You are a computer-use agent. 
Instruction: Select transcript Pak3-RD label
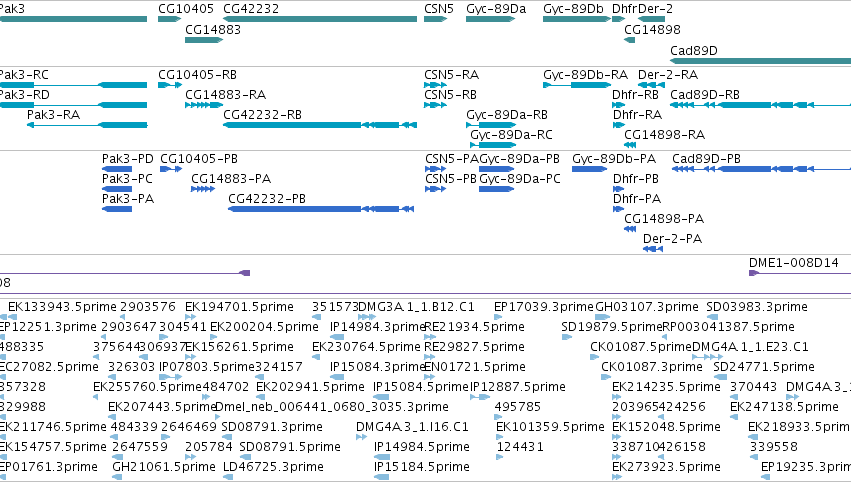click(x=24, y=94)
